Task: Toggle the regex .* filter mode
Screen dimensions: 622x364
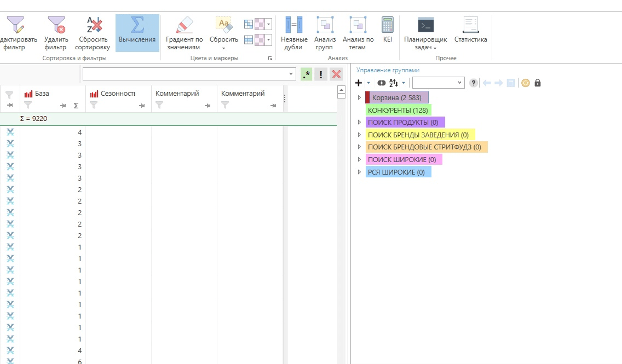Action: pos(306,74)
